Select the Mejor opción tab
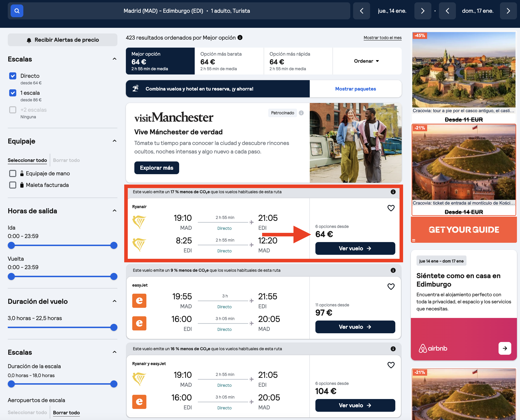 point(160,61)
